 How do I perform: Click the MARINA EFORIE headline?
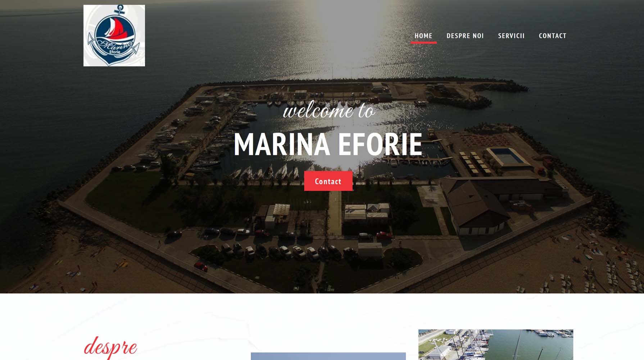point(328,144)
